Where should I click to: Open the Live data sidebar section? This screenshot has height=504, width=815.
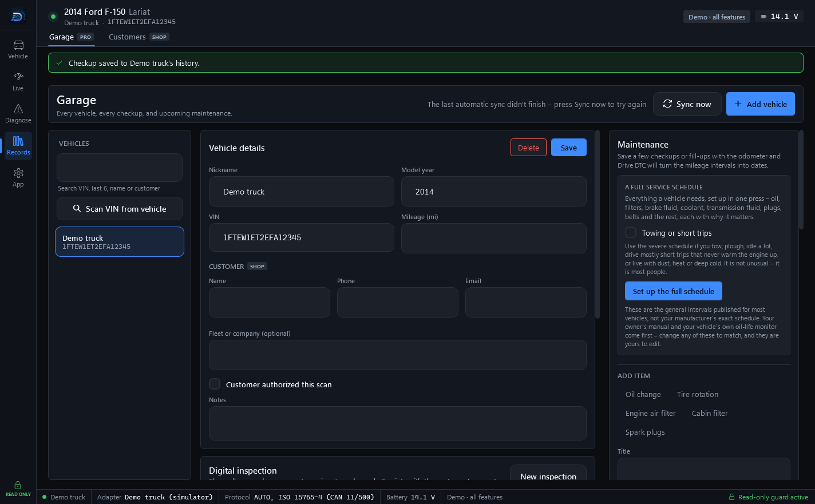click(18, 81)
